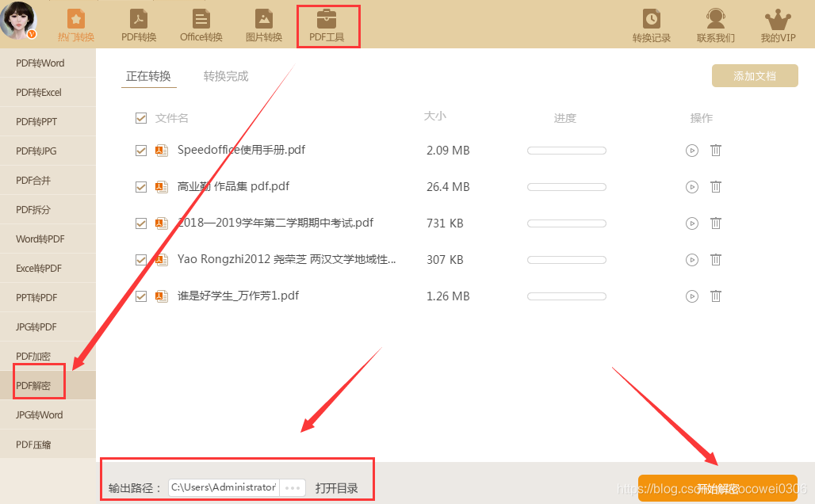This screenshot has height=504, width=815.
Task: Switch to 正在转换 tab
Action: [x=149, y=76]
